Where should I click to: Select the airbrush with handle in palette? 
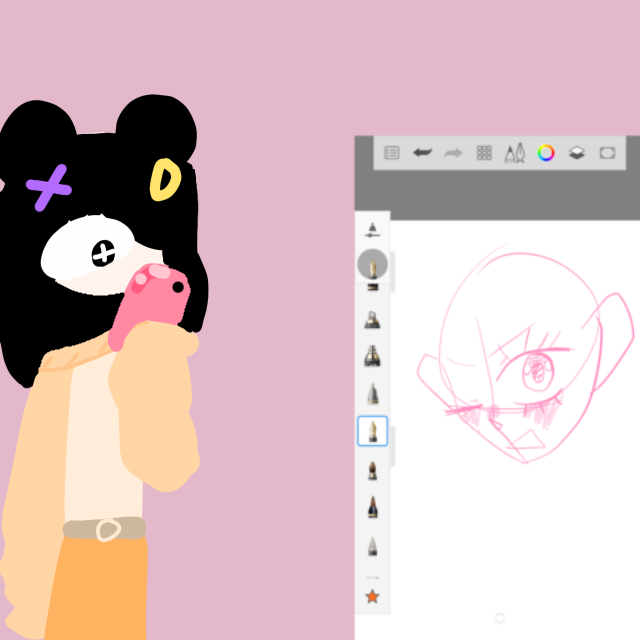pyautogui.click(x=372, y=320)
